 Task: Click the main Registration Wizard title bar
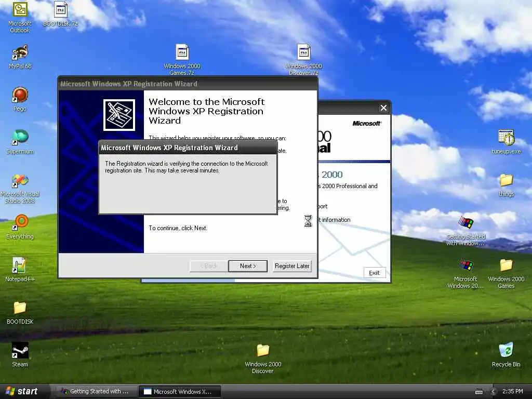pos(188,84)
